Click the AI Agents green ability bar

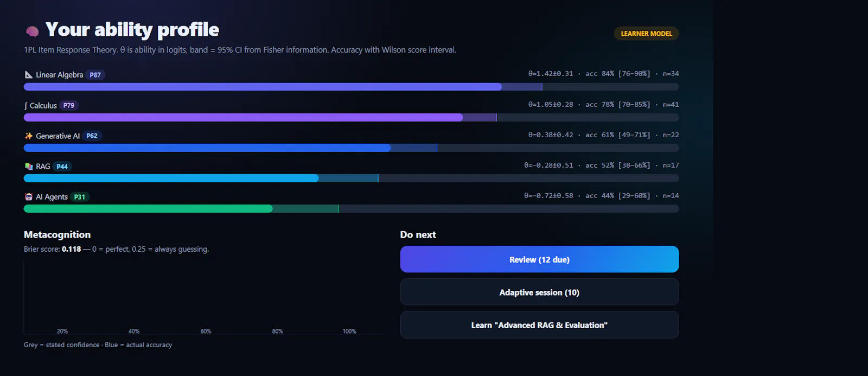pyautogui.click(x=351, y=208)
